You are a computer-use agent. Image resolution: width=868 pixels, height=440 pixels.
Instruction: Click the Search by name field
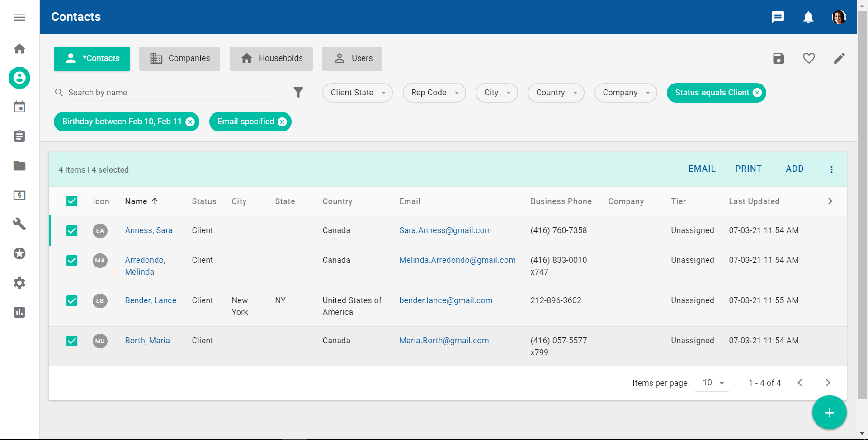[x=170, y=93]
